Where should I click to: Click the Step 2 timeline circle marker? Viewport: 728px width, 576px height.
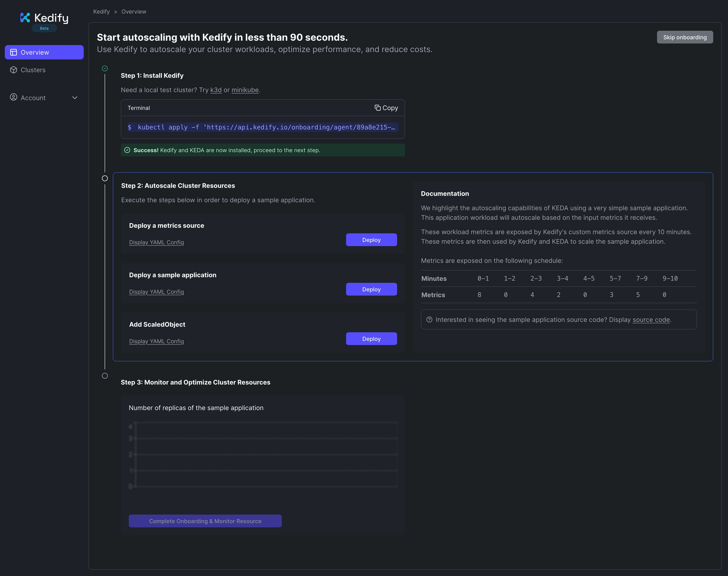[105, 178]
